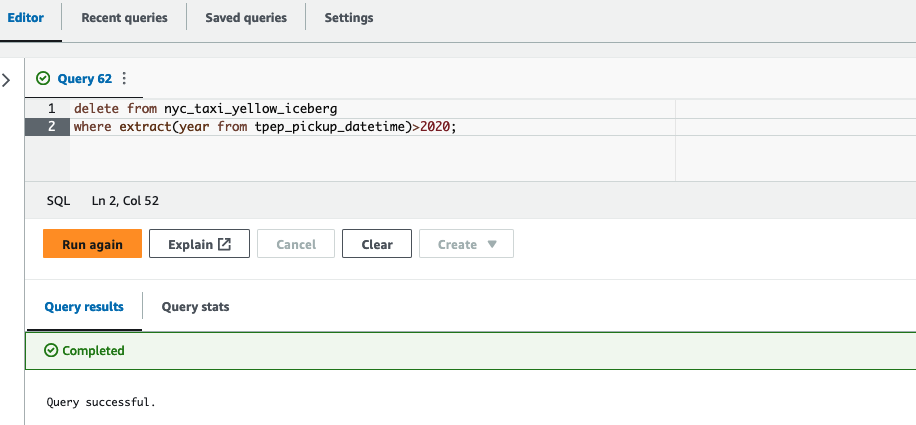Click the Explain button
This screenshot has width=916, height=425.
pyautogui.click(x=199, y=244)
